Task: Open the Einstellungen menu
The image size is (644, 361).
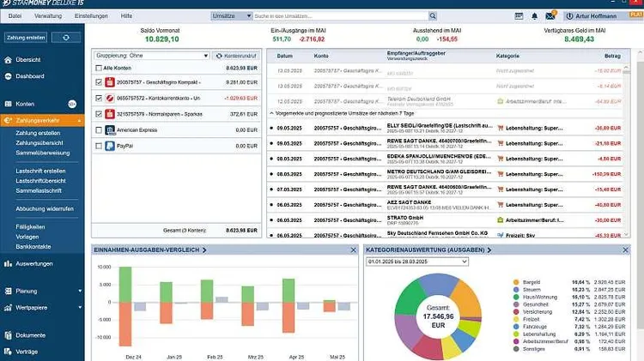Action: (x=91, y=16)
